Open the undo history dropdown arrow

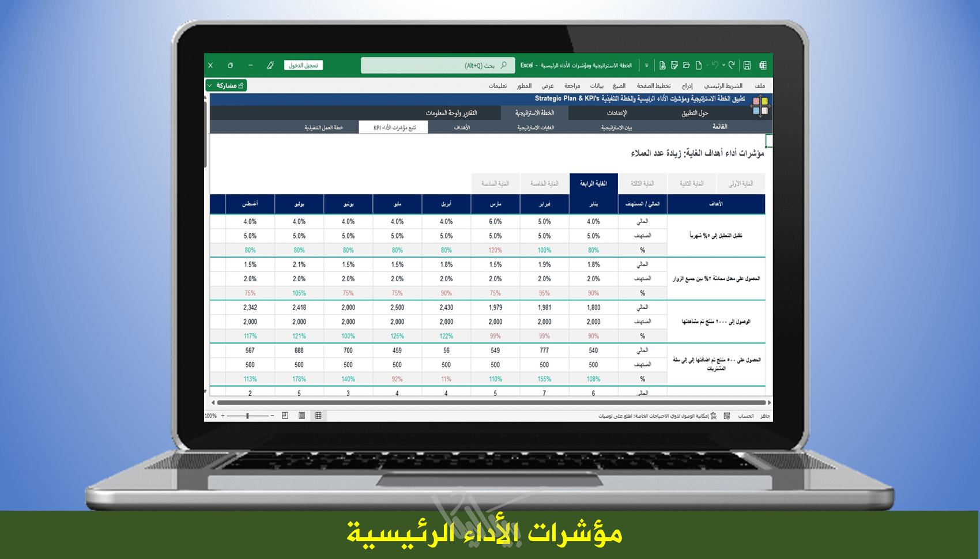tap(723, 65)
